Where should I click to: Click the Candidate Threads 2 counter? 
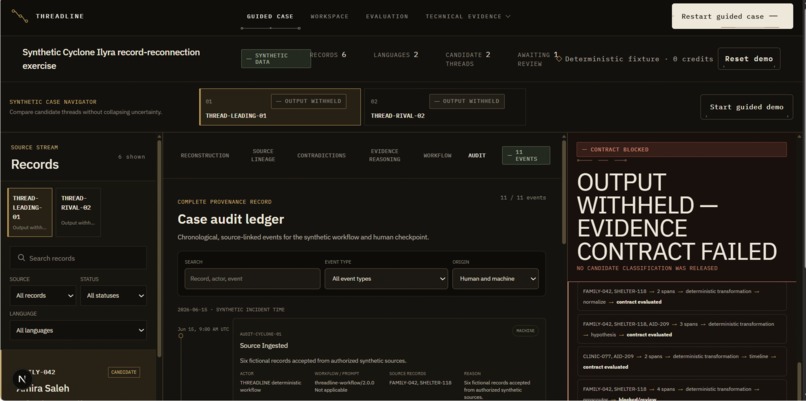[468, 59]
